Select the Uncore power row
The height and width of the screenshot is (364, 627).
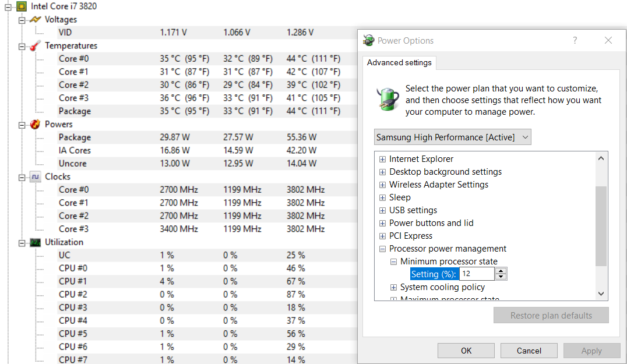tap(207, 164)
